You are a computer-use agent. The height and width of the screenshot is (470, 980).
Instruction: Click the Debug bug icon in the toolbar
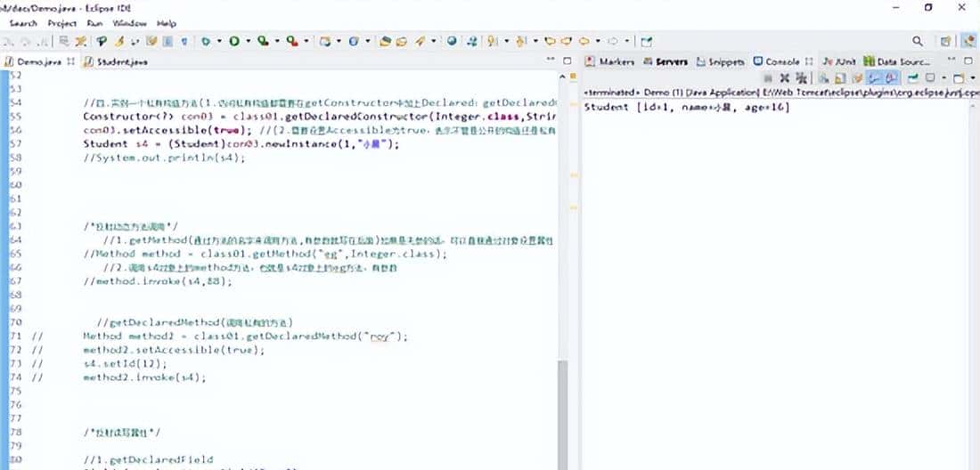click(x=205, y=41)
